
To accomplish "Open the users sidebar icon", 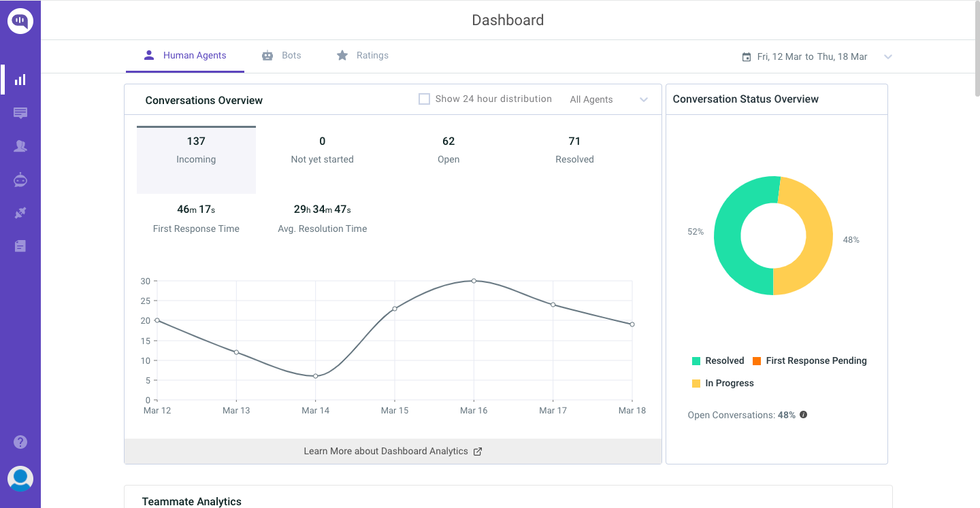I will pyautogui.click(x=20, y=146).
